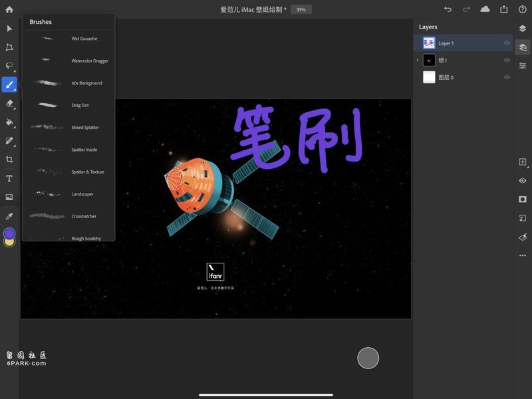The height and width of the screenshot is (399, 532).
Task: Choose the 60s Background brush
Action: (x=68, y=83)
